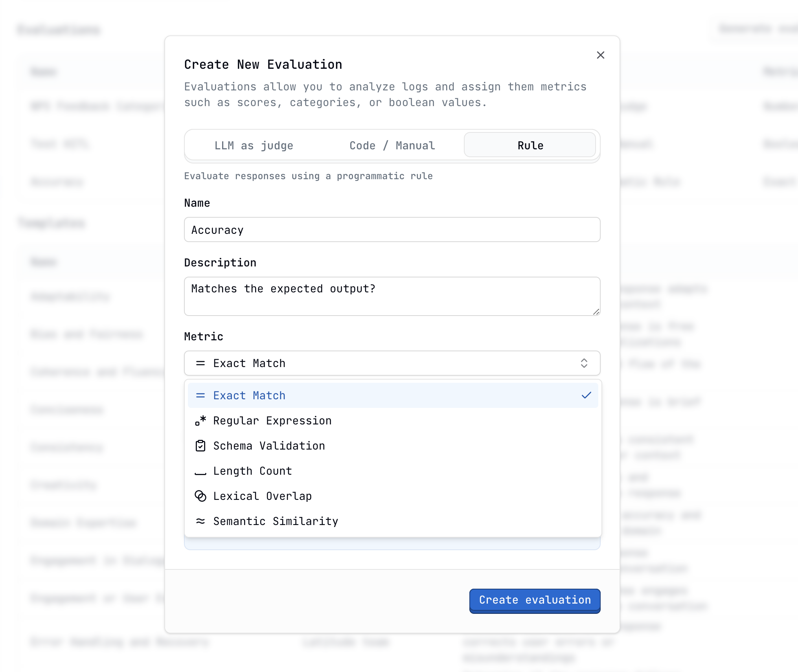
Task: Click the Regular Expression asterisk icon
Action: [x=200, y=420]
